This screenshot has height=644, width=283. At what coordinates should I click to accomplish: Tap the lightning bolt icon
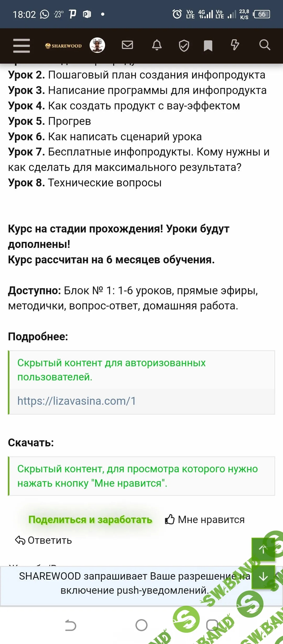(x=235, y=45)
